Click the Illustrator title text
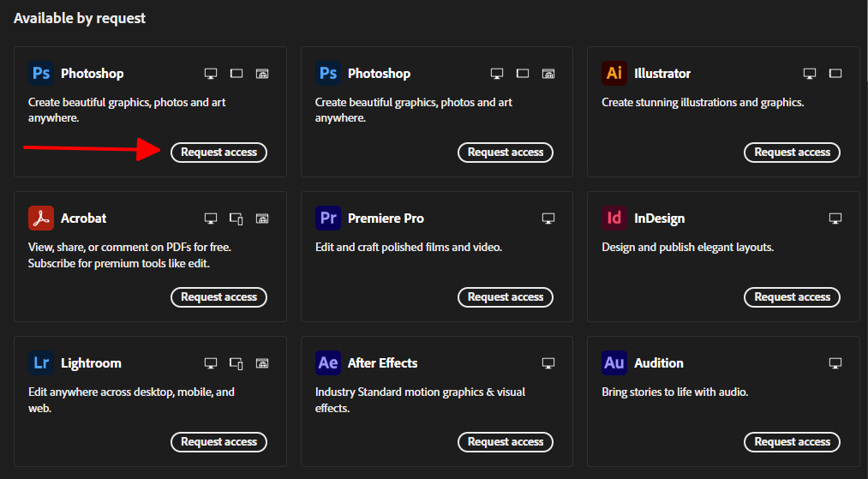Viewport: 868px width, 479px height. (x=662, y=74)
